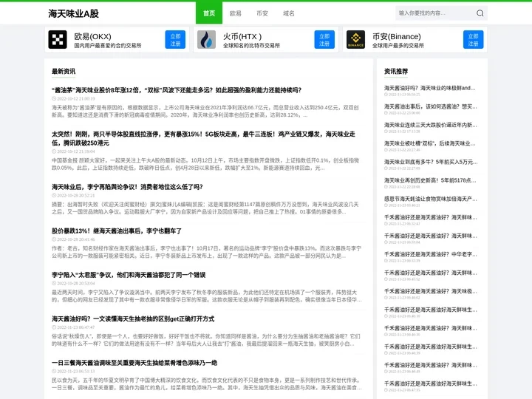The height and width of the screenshot is (399, 532).
Task: Open sidebar item 海天酱油出事后，该如何选酱油
Action: (x=431, y=106)
